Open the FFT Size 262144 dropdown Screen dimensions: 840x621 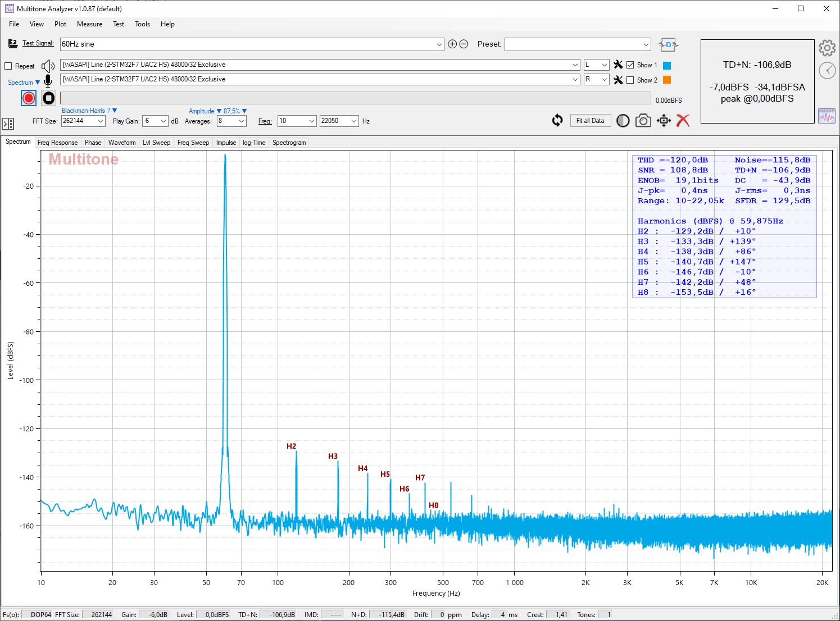tap(101, 121)
